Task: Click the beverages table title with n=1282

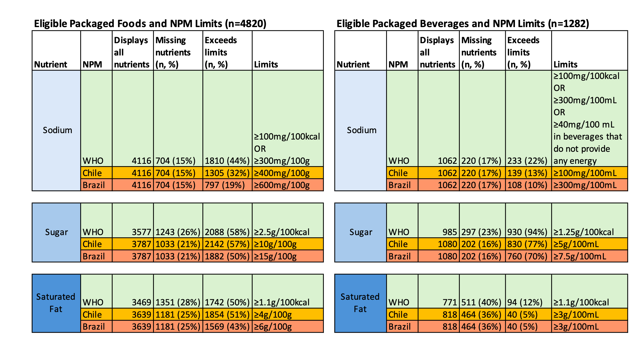Action: (x=463, y=24)
